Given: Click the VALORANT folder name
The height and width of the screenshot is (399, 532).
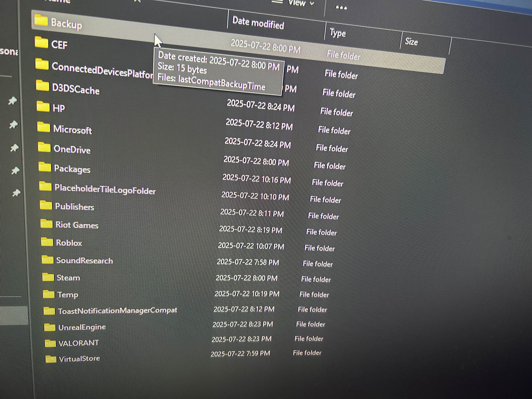Looking at the screenshot, I should coord(79,343).
